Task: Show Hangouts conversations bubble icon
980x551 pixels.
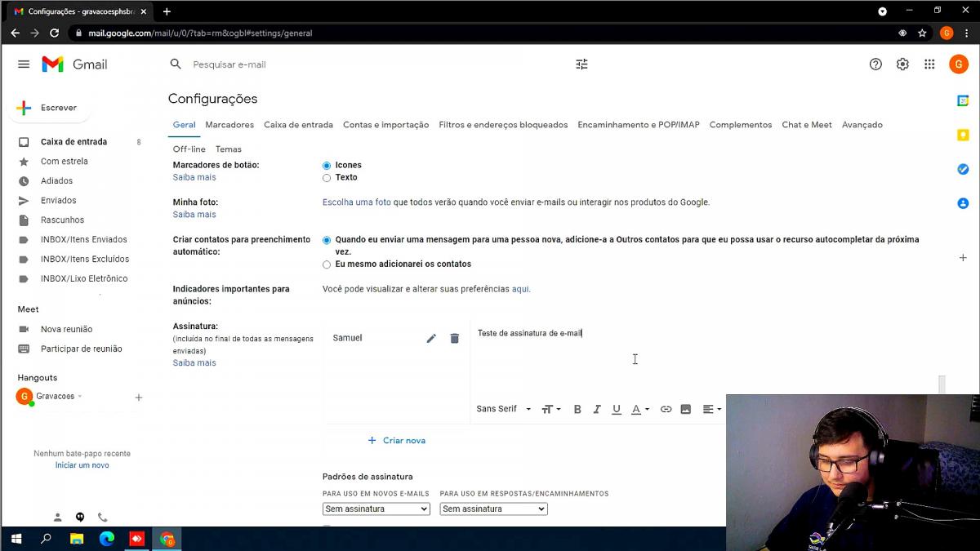Action: tap(80, 517)
